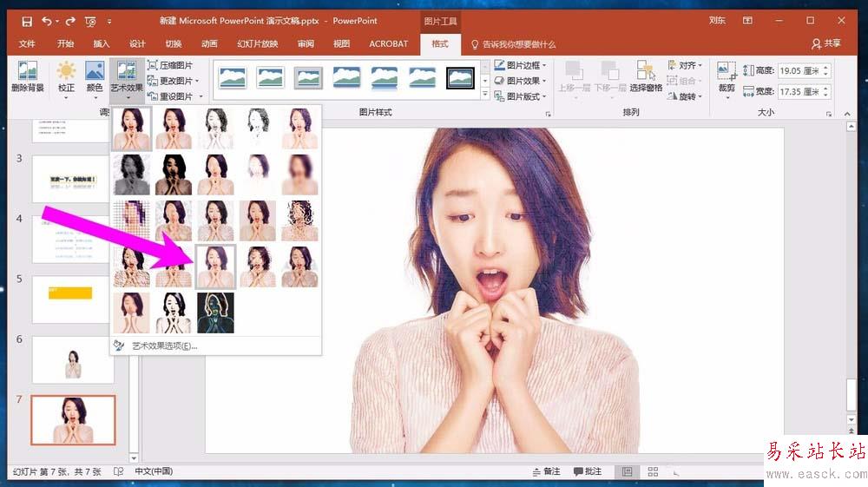Click the spell check icon in status bar

118,471
